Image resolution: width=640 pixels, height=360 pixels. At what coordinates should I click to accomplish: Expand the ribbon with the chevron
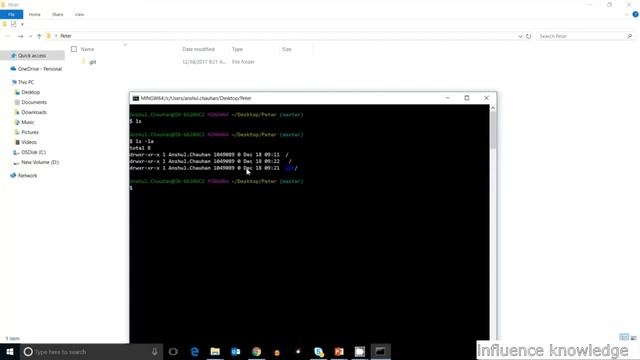click(627, 15)
